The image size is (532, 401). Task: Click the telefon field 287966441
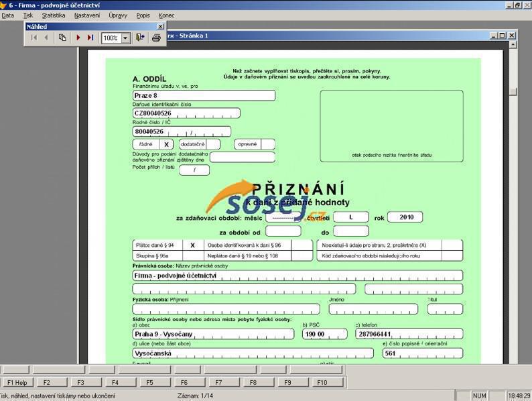coord(409,334)
